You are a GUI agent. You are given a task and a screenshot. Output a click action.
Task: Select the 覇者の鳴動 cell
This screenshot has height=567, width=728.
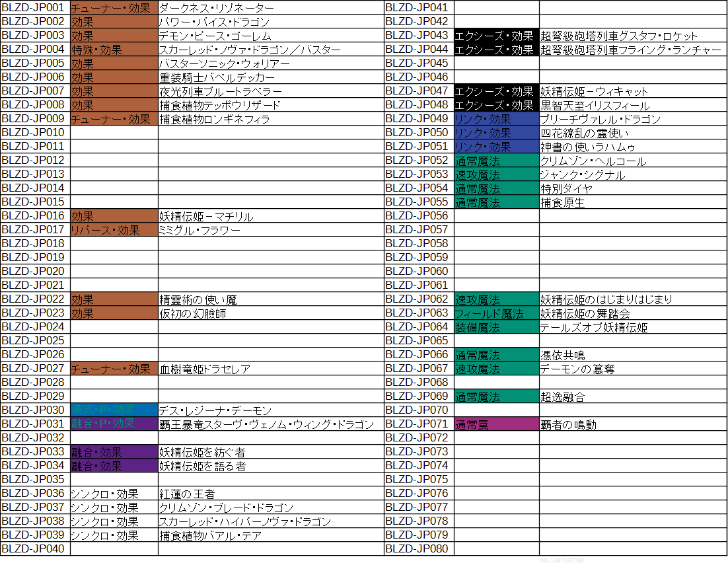pyautogui.click(x=632, y=424)
